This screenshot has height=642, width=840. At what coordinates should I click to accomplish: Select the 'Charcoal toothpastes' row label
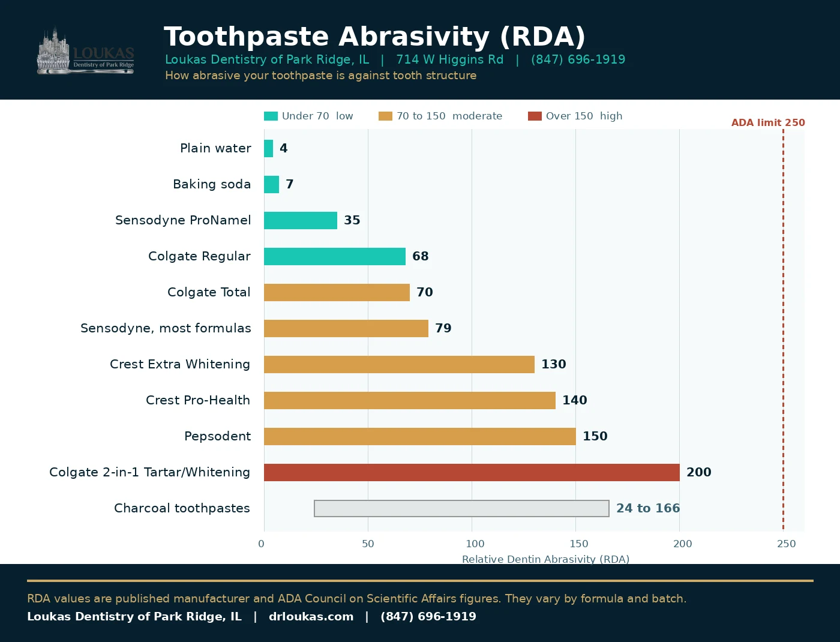182,508
